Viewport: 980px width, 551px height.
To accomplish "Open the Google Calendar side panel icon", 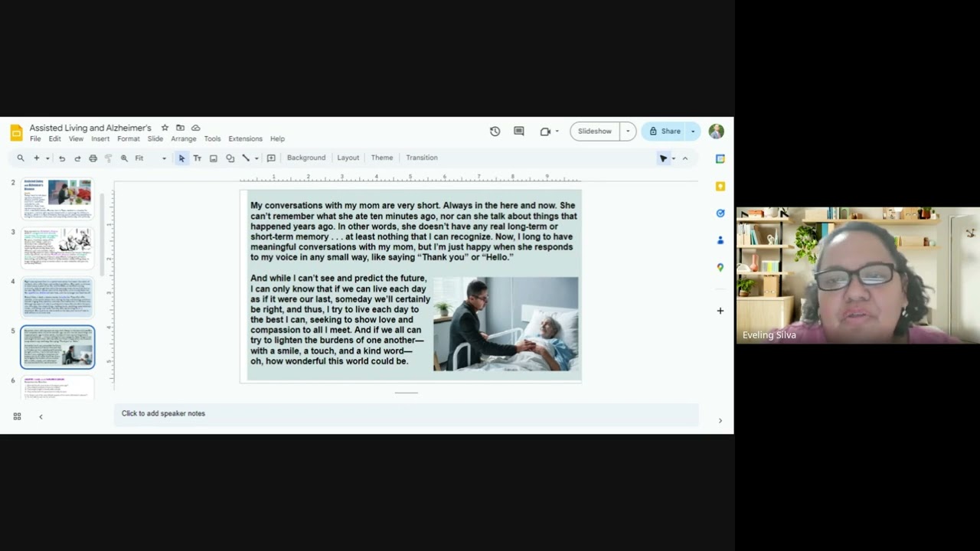I will click(720, 158).
